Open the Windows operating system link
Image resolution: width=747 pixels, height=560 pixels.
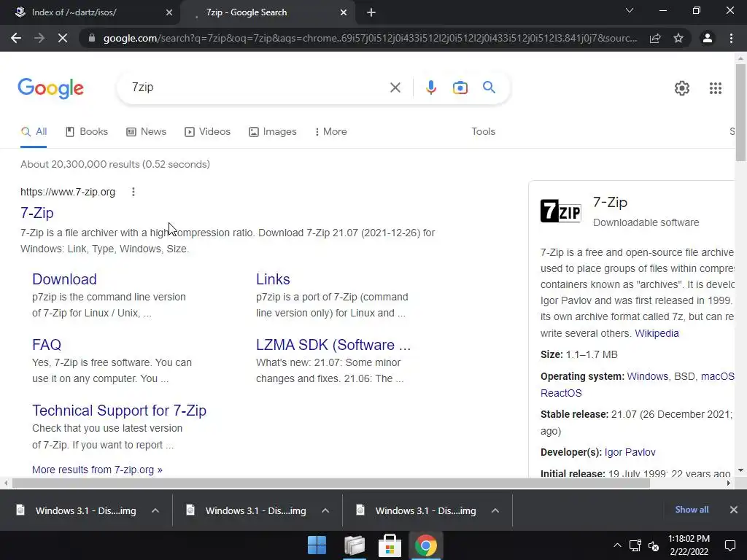pos(648,377)
